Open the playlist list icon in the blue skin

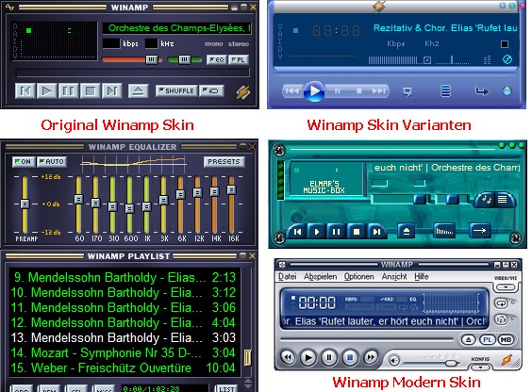pos(445,90)
